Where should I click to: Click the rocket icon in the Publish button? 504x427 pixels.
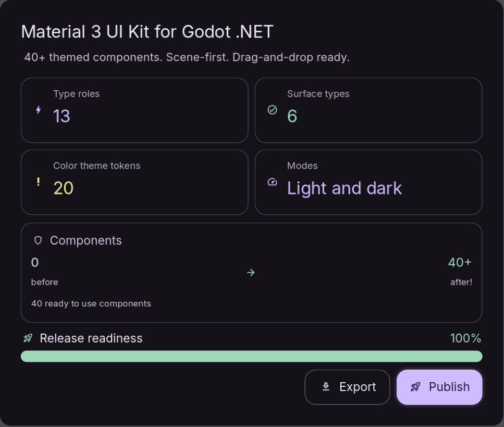415,387
